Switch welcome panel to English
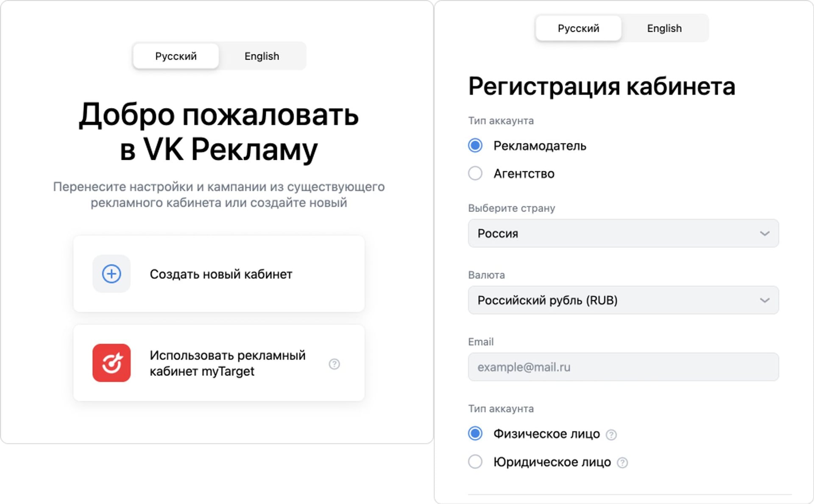The height and width of the screenshot is (504, 814). point(261,56)
